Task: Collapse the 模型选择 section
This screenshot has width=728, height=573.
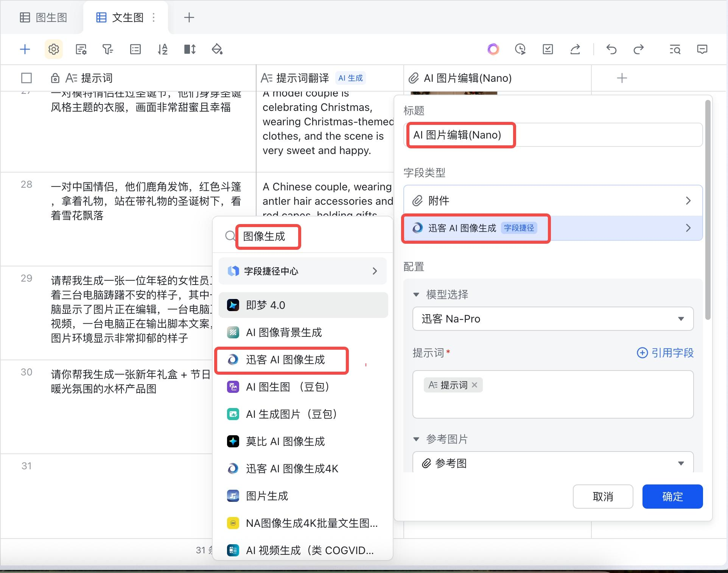Action: click(x=416, y=294)
